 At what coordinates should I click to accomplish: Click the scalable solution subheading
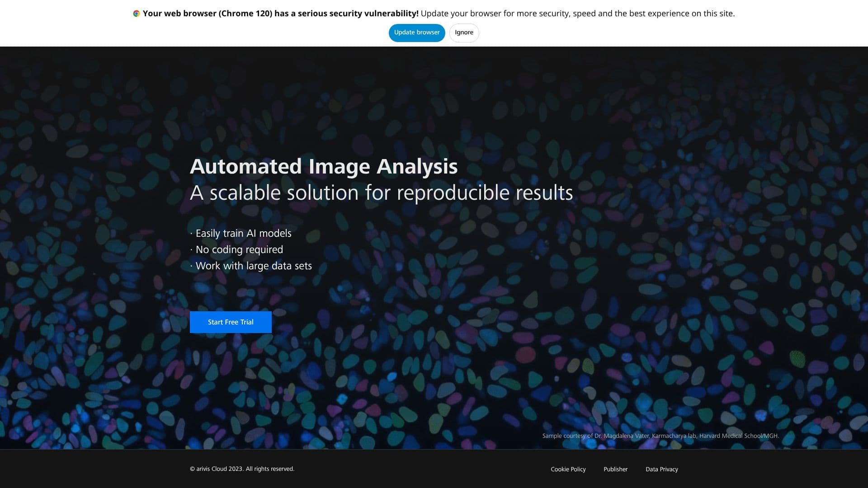click(382, 193)
